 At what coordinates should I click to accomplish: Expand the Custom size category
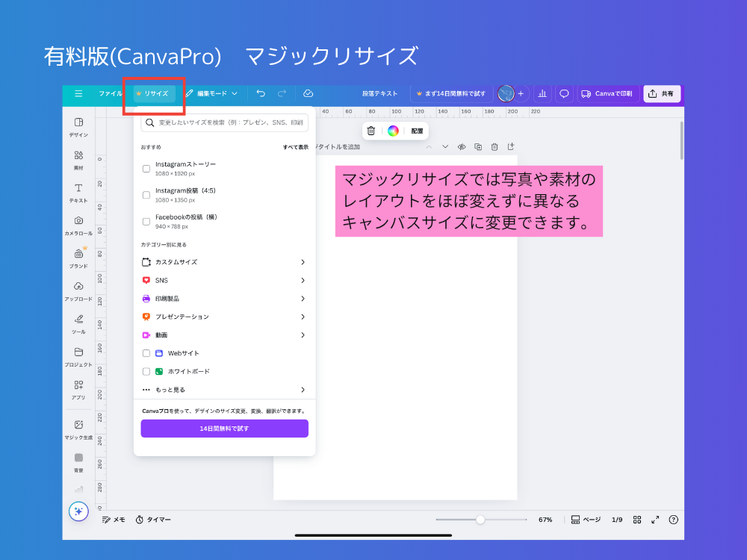click(224, 262)
